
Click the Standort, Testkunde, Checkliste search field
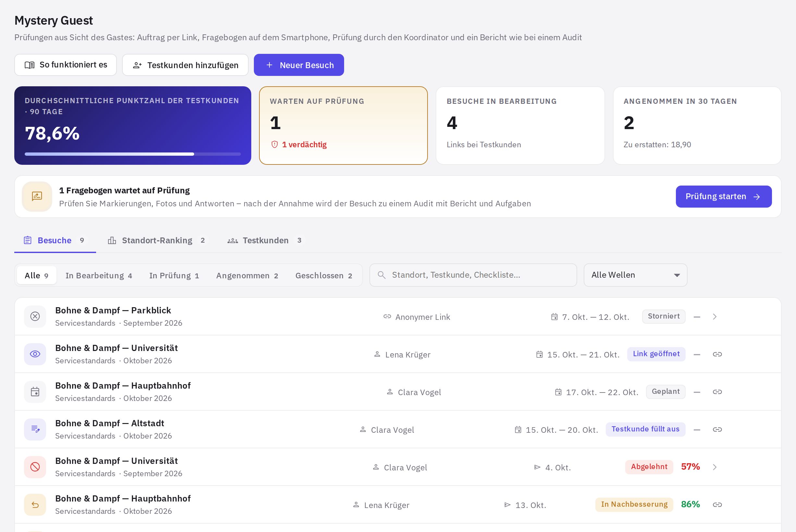coord(473,275)
